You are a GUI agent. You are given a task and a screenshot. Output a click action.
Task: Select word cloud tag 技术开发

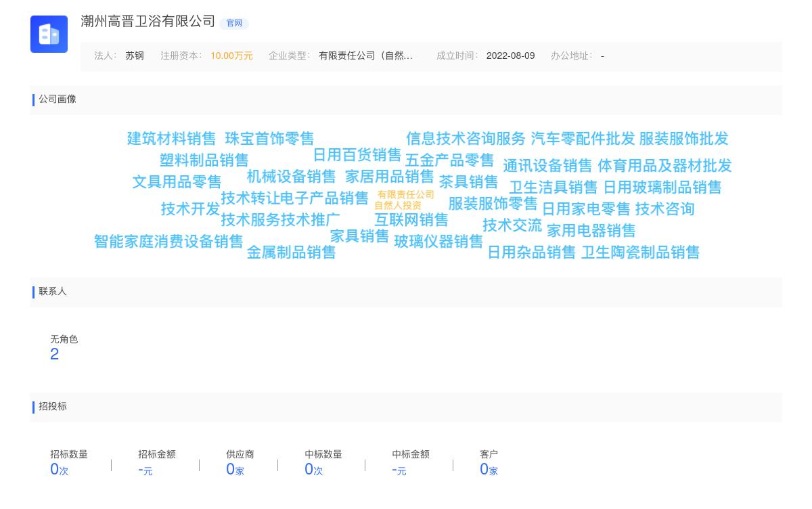point(191,209)
